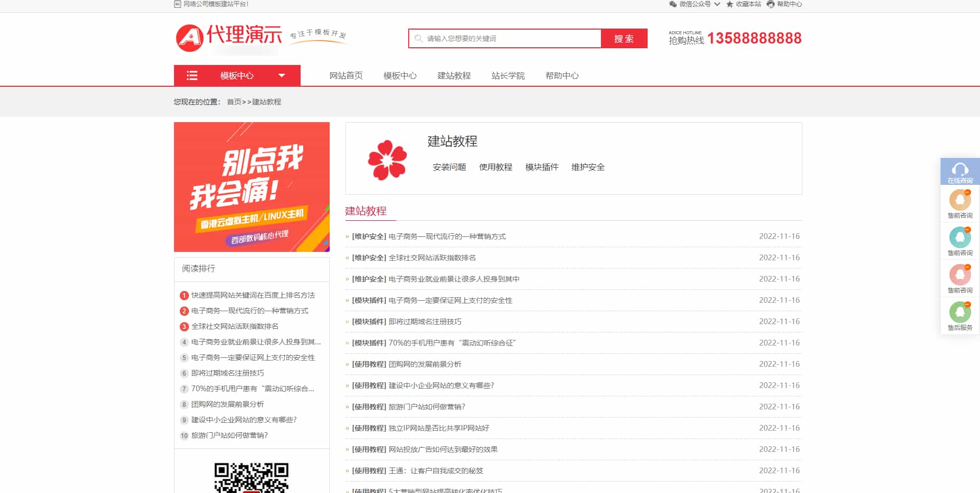Select the 模块插件 sub-category tab
Image resolution: width=980 pixels, height=493 pixels.
point(542,167)
